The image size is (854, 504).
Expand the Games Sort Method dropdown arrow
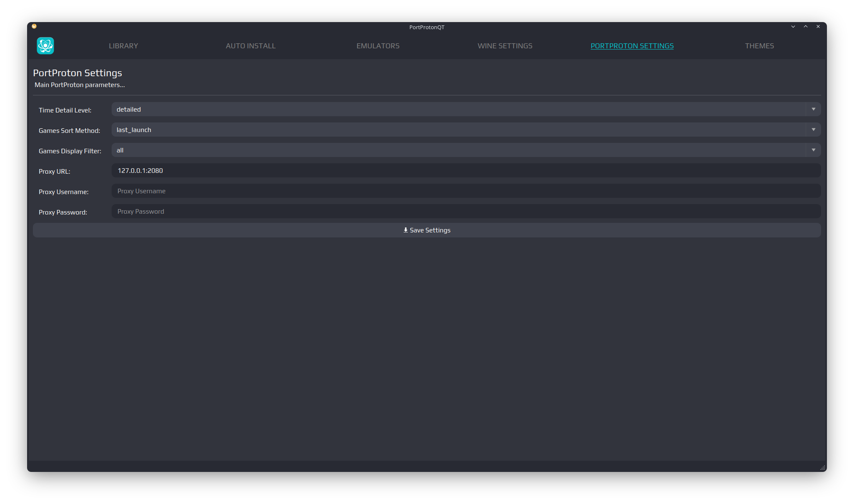tap(813, 130)
